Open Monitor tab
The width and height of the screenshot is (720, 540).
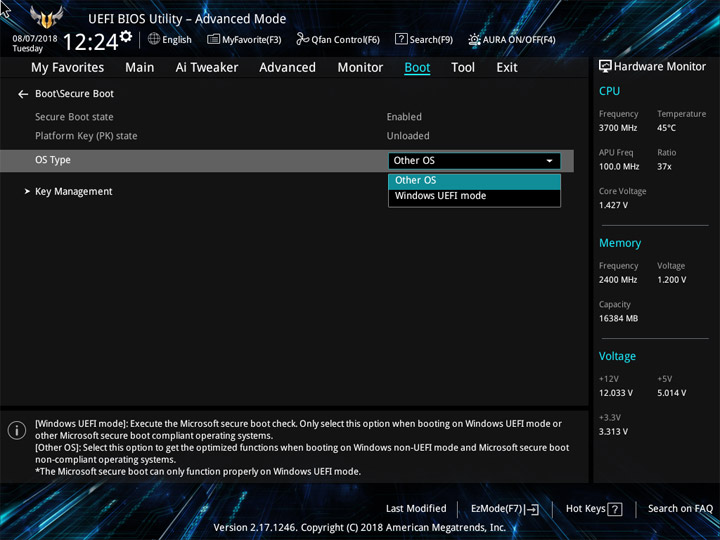coord(360,68)
